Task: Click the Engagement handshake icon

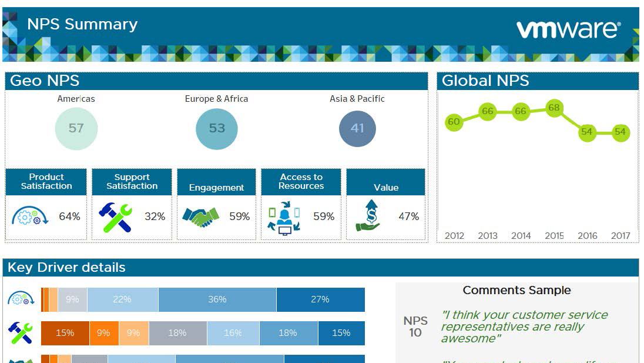Action: pos(200,217)
